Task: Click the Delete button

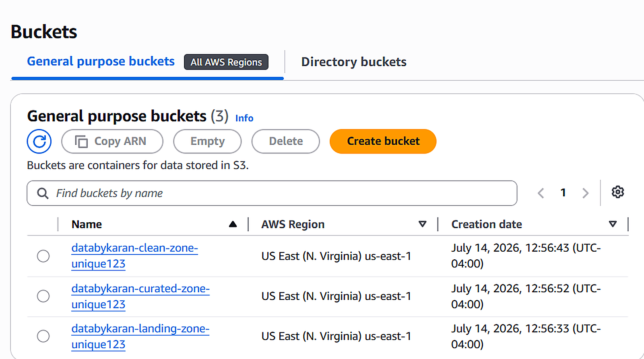Action: 286,142
